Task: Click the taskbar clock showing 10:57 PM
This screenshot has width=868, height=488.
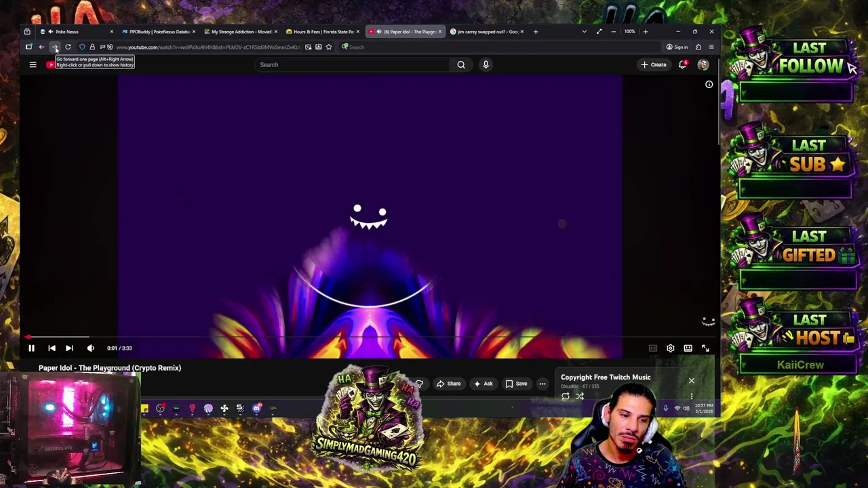Action: [x=704, y=408]
